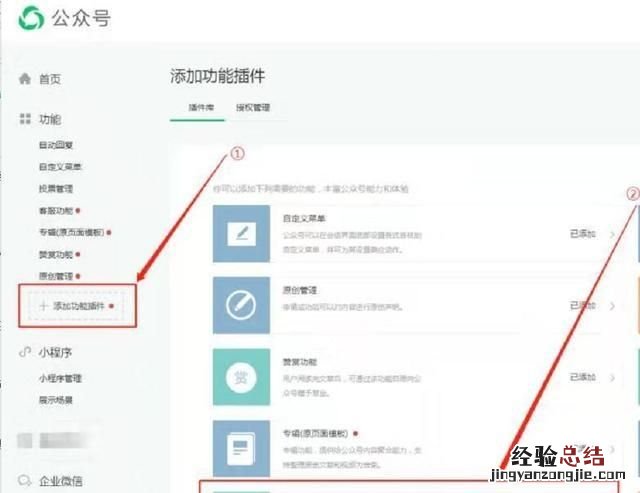Click the 赞赏功能 plugin title

point(300,362)
